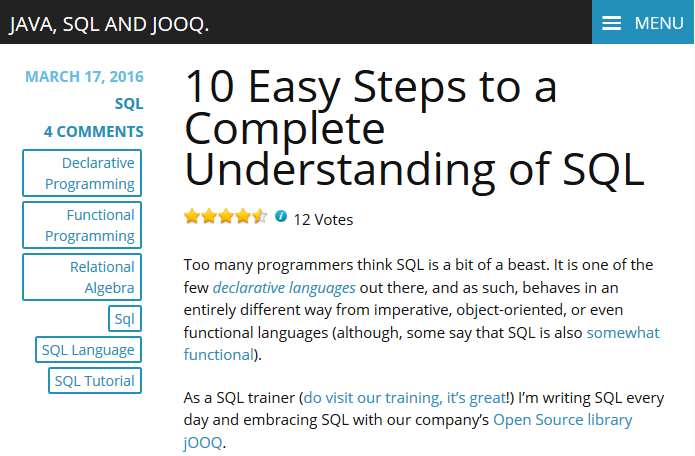Select the third rating star
The width and height of the screenshot is (695, 456).
pos(226,216)
